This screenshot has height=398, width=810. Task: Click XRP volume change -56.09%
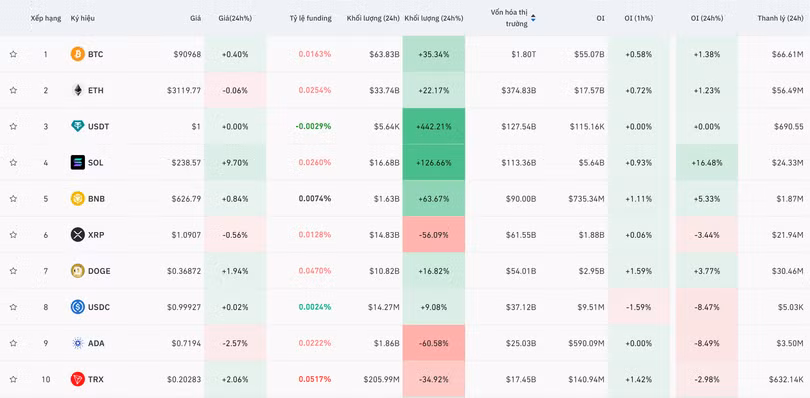pos(434,235)
